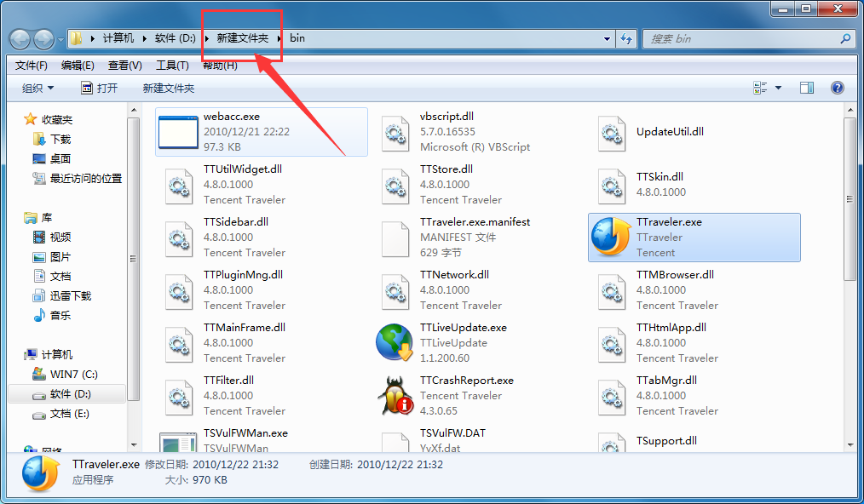Viewport: 864px width, 504px height.
Task: Select the TTNetwork.dll file icon
Action: [x=395, y=291]
